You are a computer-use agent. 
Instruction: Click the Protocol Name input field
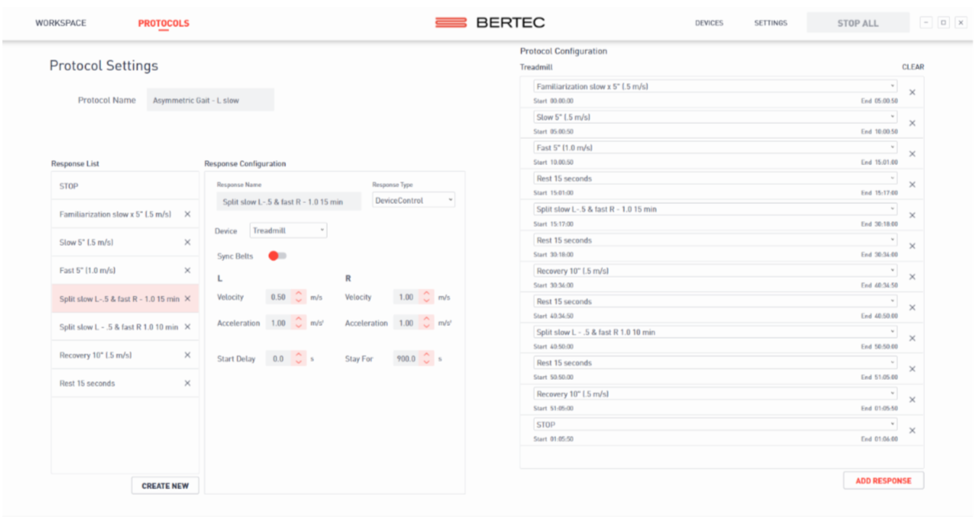(x=210, y=100)
